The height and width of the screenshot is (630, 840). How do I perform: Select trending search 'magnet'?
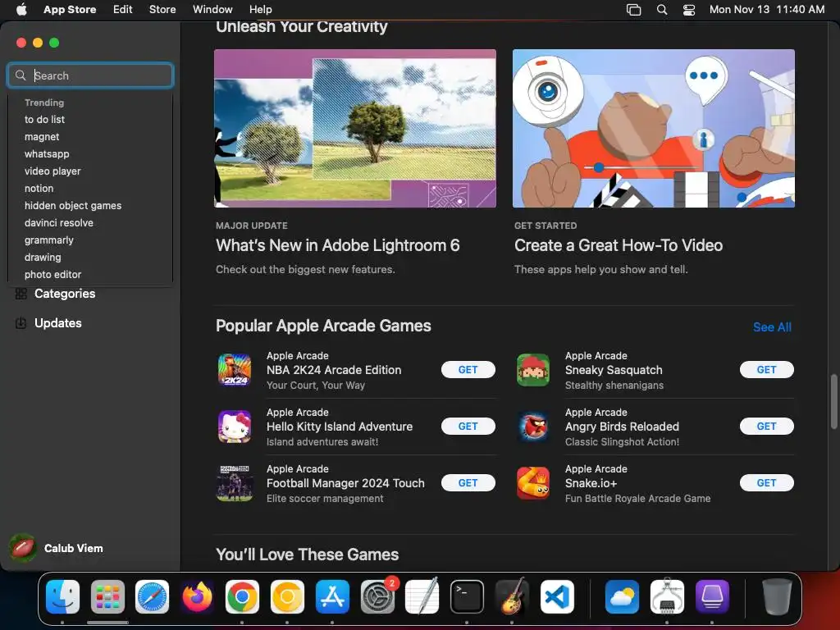pyautogui.click(x=42, y=137)
